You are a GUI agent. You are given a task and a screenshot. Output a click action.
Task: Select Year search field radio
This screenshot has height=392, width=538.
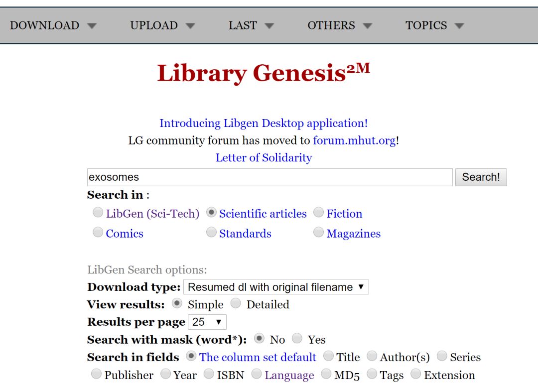click(x=166, y=374)
